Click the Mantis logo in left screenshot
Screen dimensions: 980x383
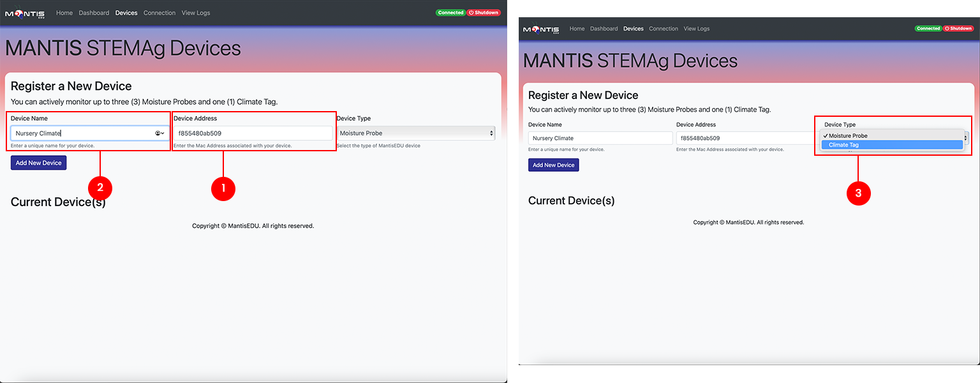click(25, 13)
